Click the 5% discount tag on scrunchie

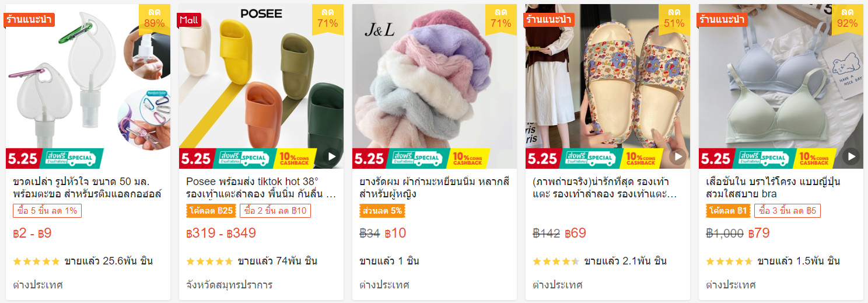(383, 211)
